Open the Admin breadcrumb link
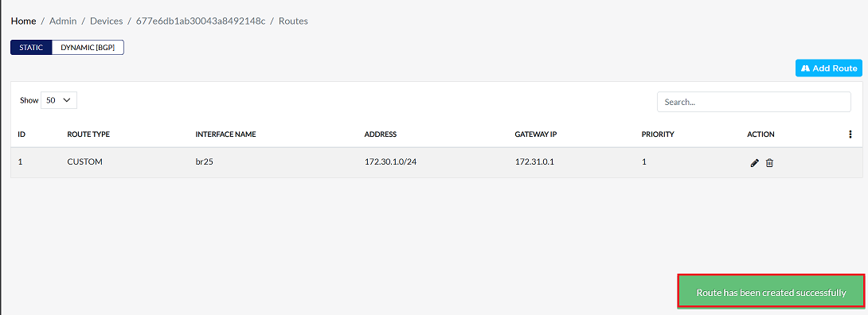This screenshot has width=868, height=315. click(62, 21)
